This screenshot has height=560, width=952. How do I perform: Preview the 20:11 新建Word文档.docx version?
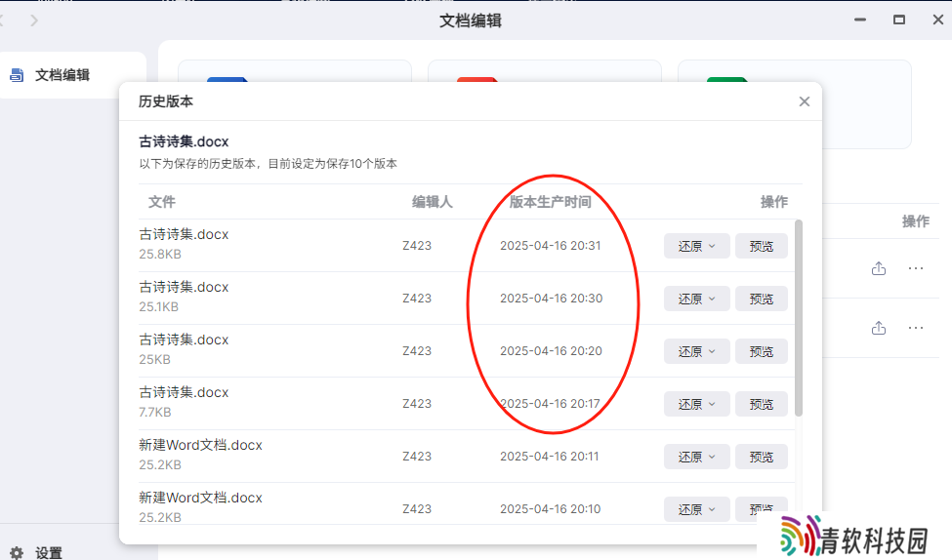762,457
